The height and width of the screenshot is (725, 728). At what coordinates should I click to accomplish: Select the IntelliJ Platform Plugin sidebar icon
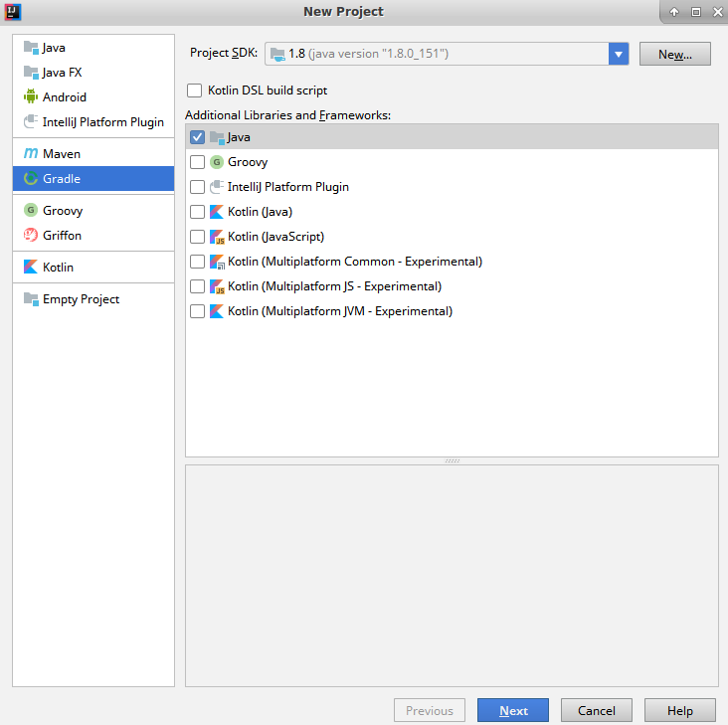(x=31, y=121)
